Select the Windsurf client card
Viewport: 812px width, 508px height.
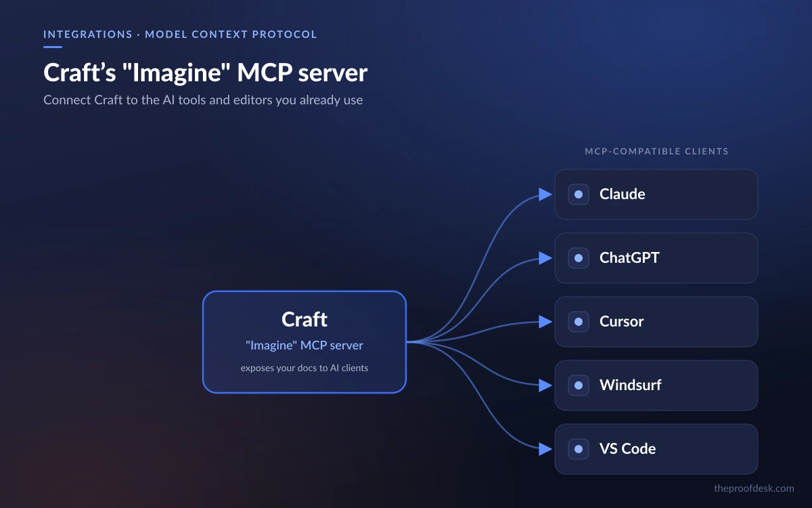point(656,385)
